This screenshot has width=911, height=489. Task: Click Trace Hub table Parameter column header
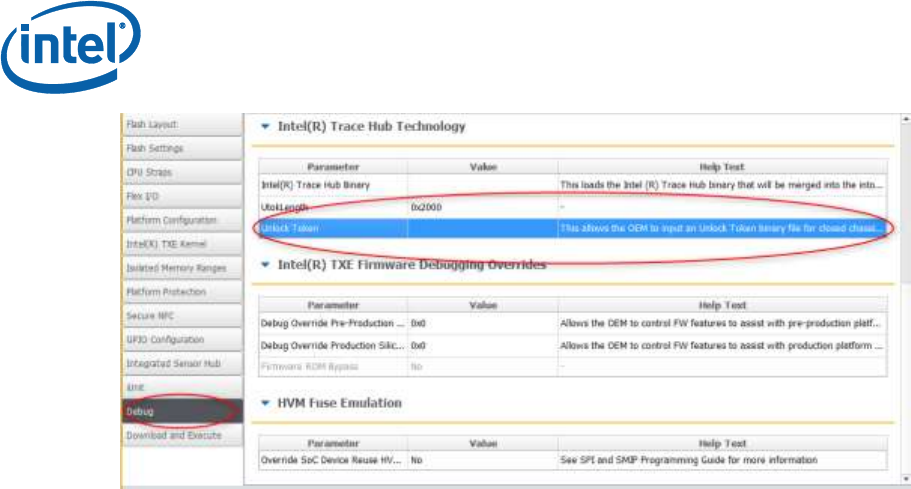333,167
